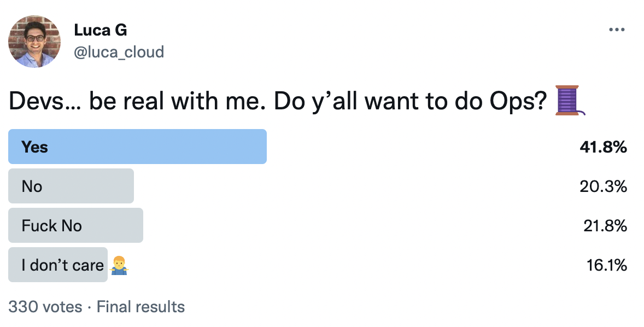Click the 330 votes count

pos(45,307)
